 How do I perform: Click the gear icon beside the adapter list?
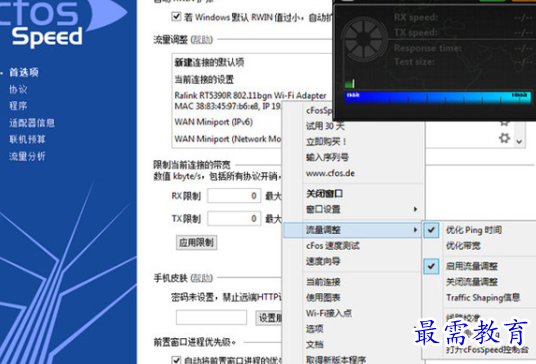(x=504, y=138)
